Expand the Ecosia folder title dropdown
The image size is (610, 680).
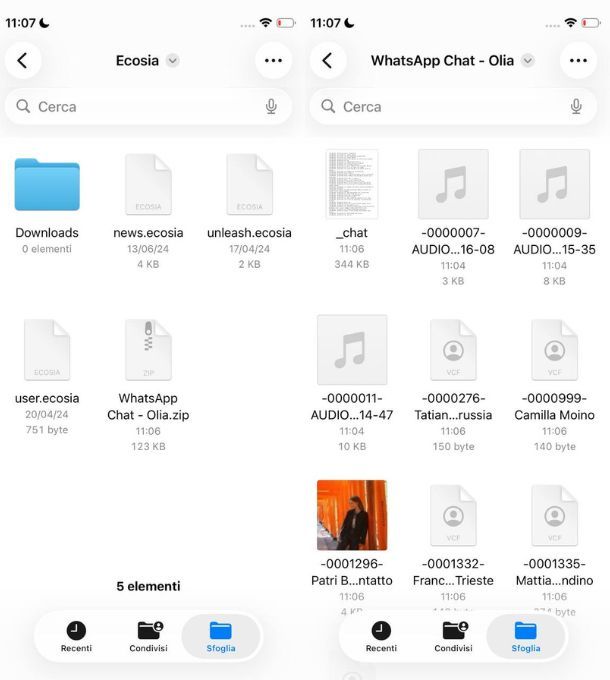click(x=173, y=60)
